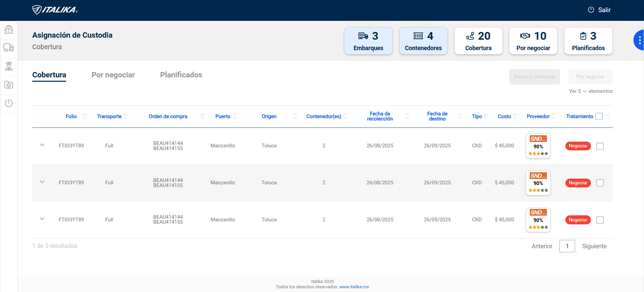Click Negociar button in the second row
This screenshot has width=644, height=292.
click(x=578, y=183)
